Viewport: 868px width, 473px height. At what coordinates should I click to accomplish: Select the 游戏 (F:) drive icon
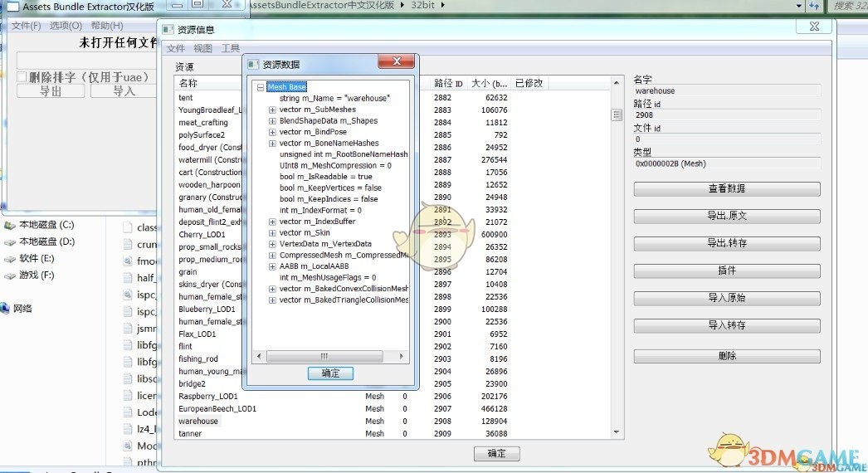[10, 275]
